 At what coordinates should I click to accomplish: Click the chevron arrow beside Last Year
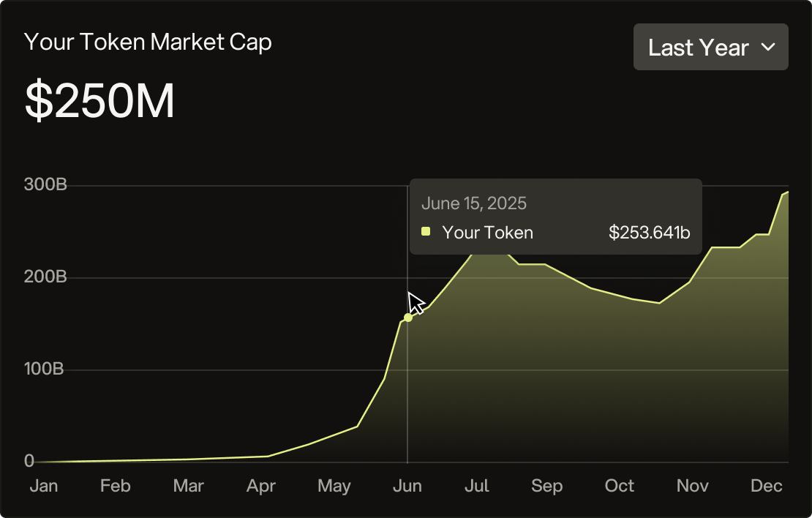click(x=767, y=48)
